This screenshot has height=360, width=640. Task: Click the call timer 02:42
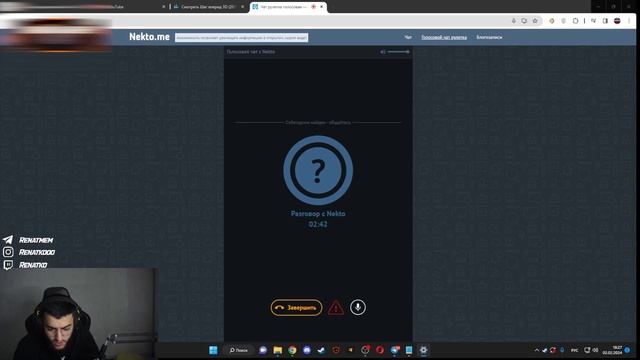pyautogui.click(x=318, y=224)
